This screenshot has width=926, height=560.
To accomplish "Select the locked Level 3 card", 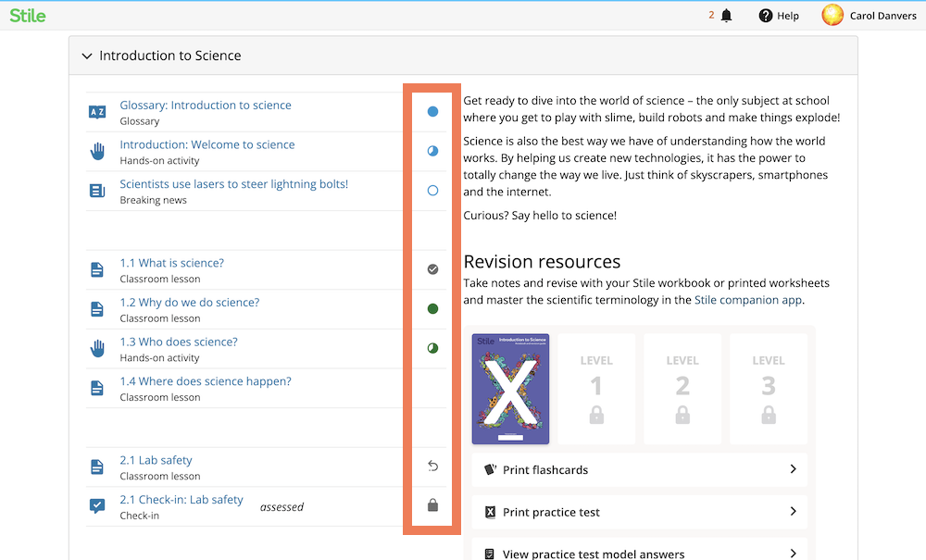I will [x=769, y=389].
